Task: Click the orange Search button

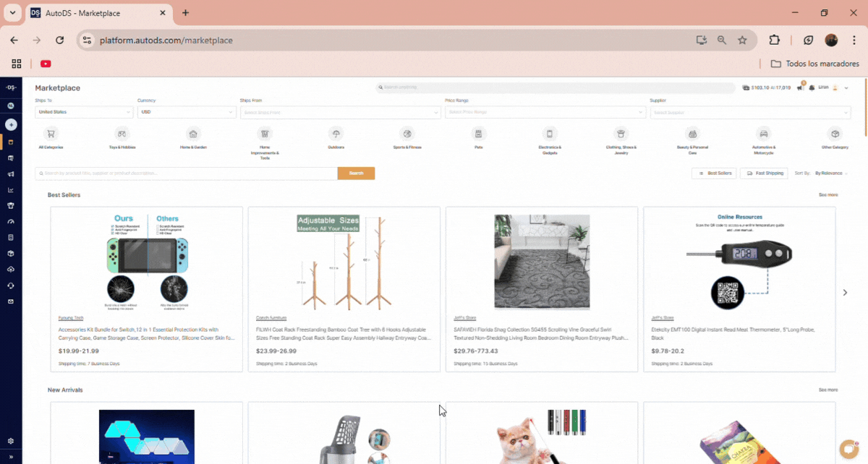Action: click(356, 173)
